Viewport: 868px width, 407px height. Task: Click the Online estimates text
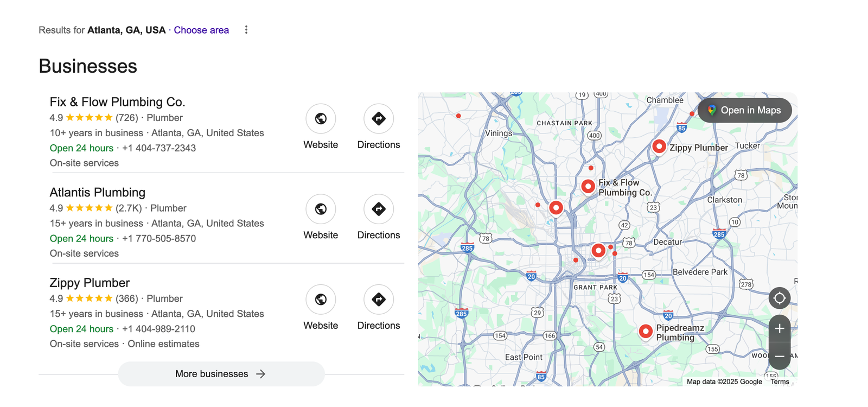tap(163, 344)
